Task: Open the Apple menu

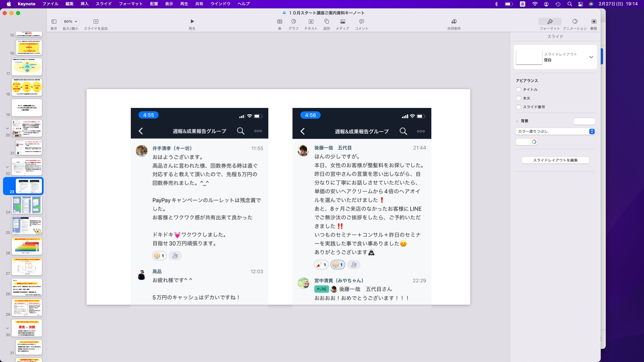Action: (9, 4)
